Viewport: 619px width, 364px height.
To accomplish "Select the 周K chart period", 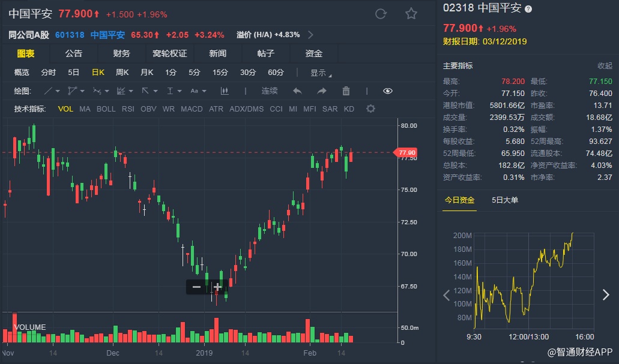I will click(122, 73).
